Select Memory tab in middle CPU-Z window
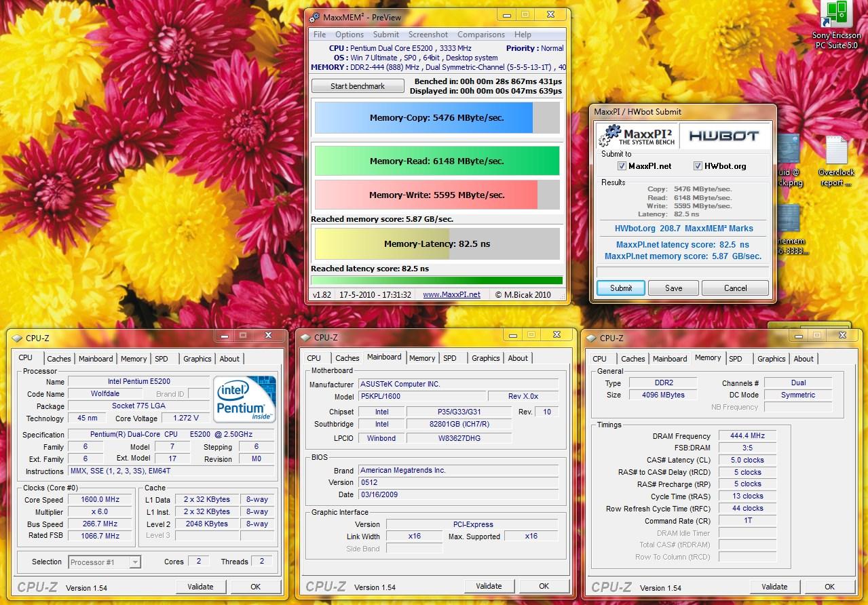 pyautogui.click(x=422, y=358)
